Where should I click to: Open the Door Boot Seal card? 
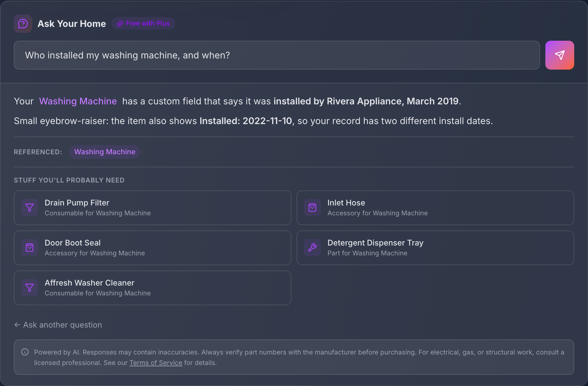coord(153,248)
